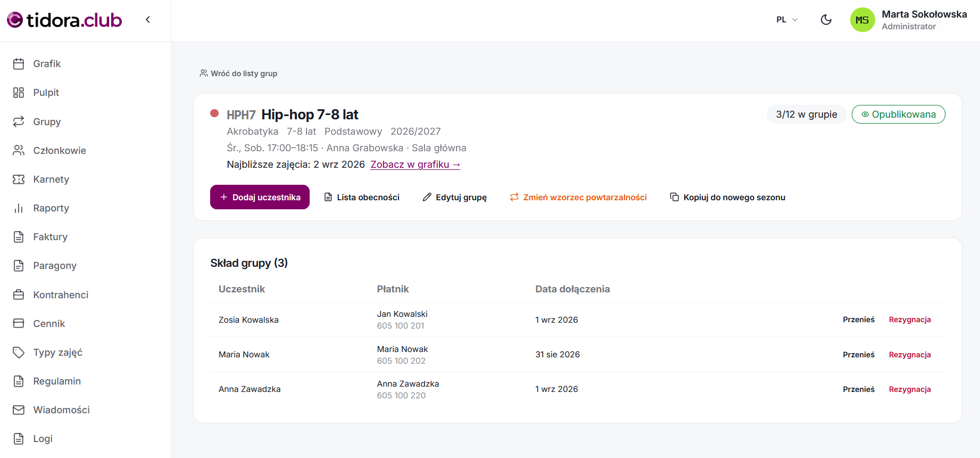The width and height of the screenshot is (980, 458).
Task: Click the Karnety ticket icon
Action: pos(19,179)
